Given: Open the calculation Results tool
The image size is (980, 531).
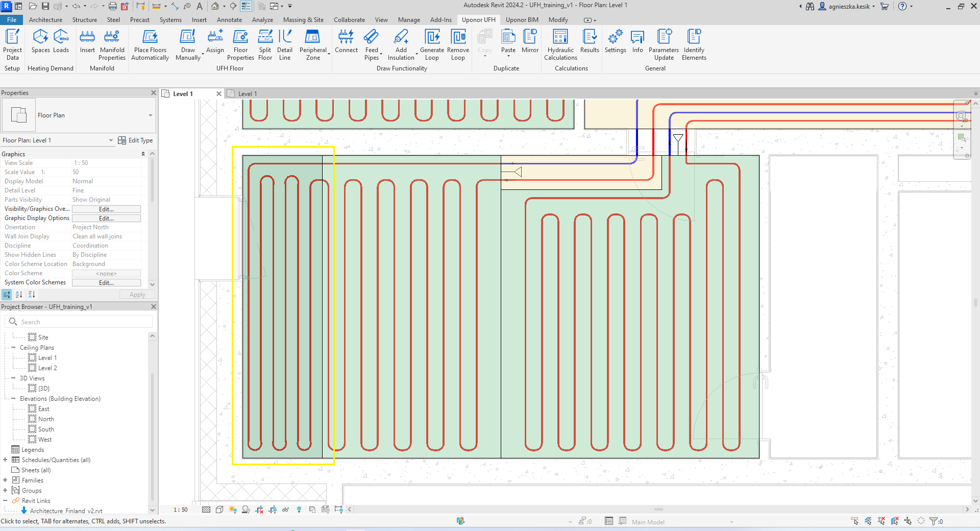Looking at the screenshot, I should click(590, 41).
